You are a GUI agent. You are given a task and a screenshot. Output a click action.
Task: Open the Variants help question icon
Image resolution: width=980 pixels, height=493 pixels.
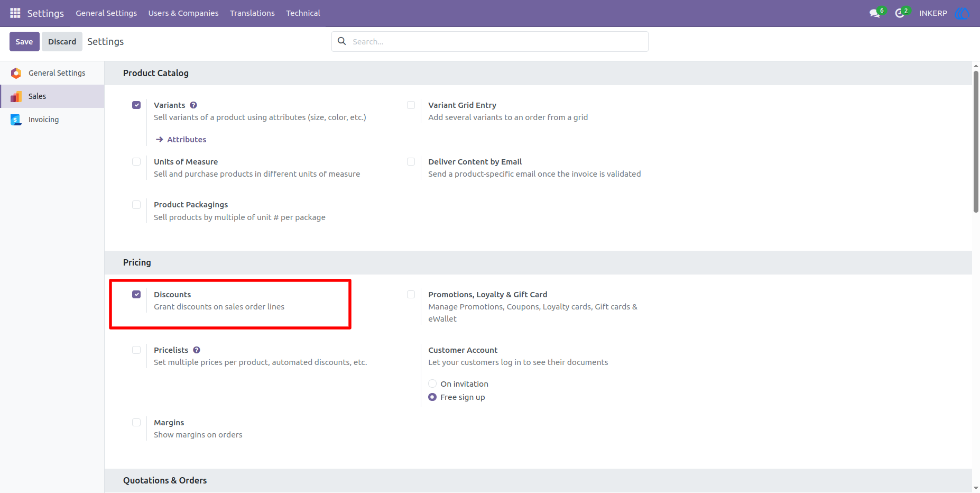pos(193,105)
